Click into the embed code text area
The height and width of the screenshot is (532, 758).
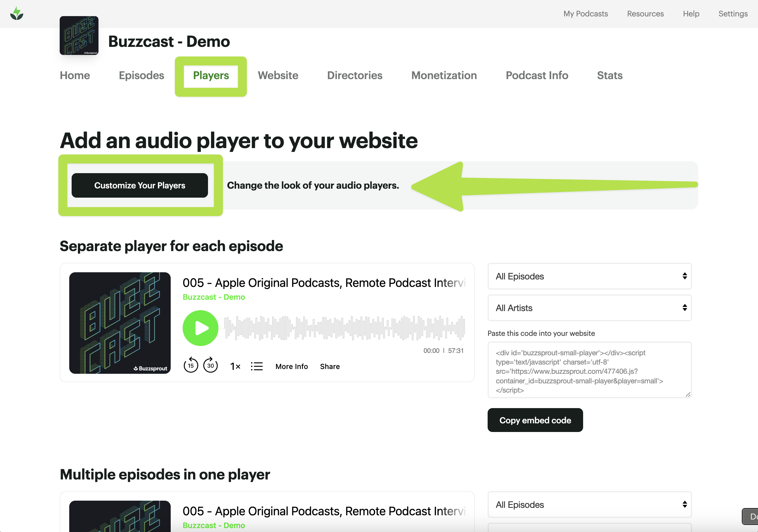click(589, 370)
